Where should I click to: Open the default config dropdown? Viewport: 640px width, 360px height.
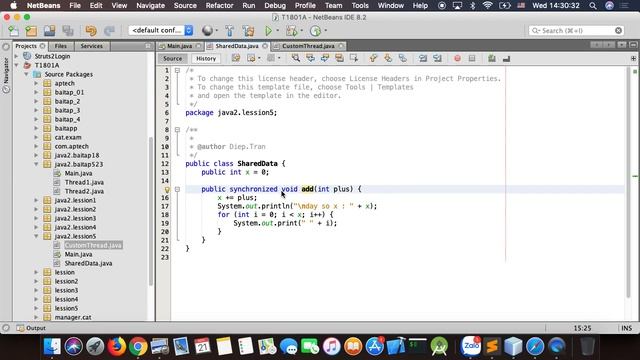160,30
